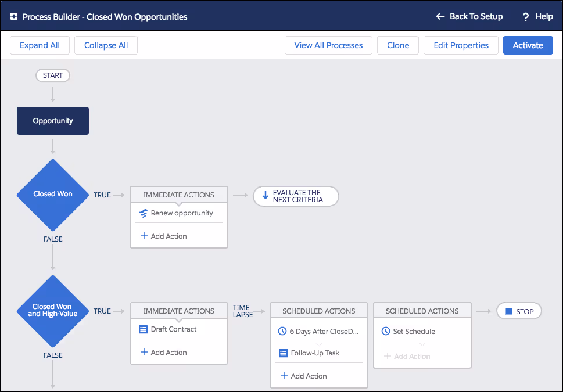Click Add Action below Draft Contract

[x=163, y=352]
